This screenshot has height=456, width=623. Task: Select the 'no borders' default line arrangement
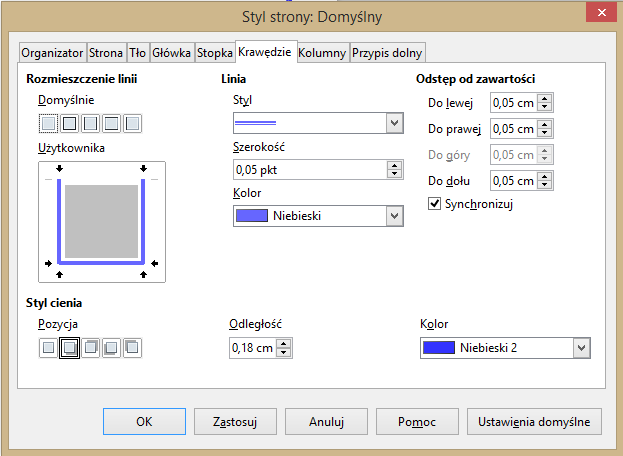(x=48, y=123)
